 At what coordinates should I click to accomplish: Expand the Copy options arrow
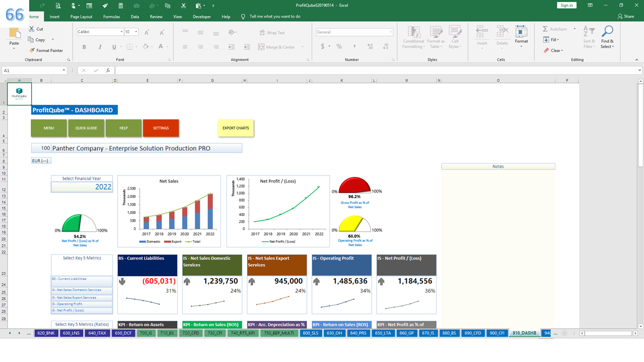pyautogui.click(x=53, y=40)
